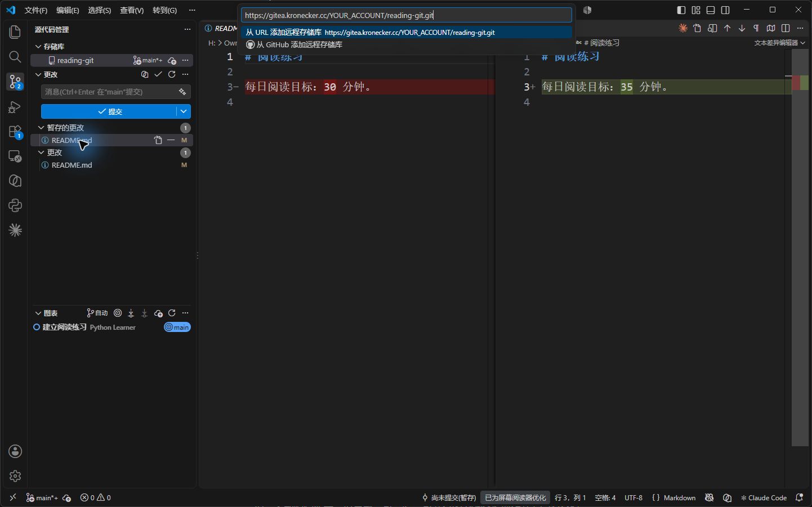Collapse the 图表 section

tap(38, 313)
